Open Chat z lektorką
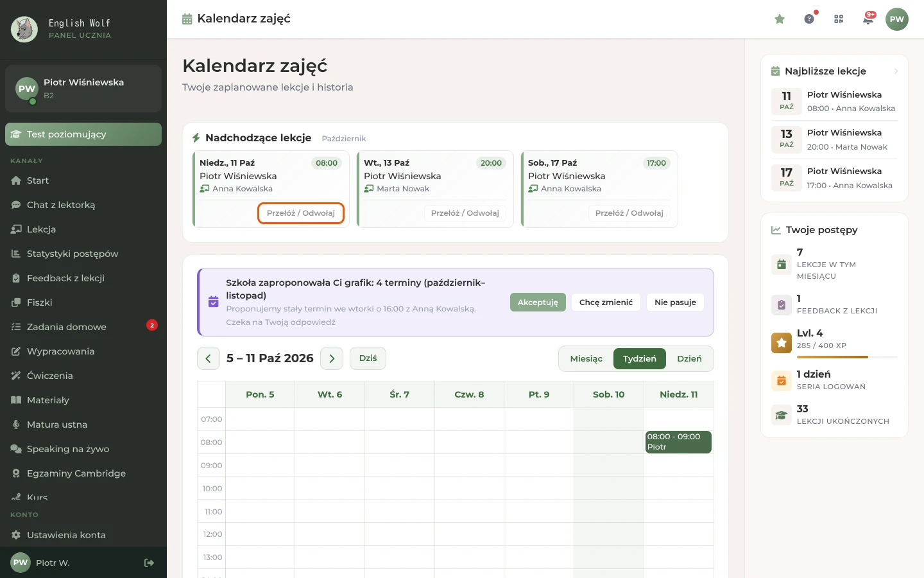The width and height of the screenshot is (924, 578). pos(83,205)
